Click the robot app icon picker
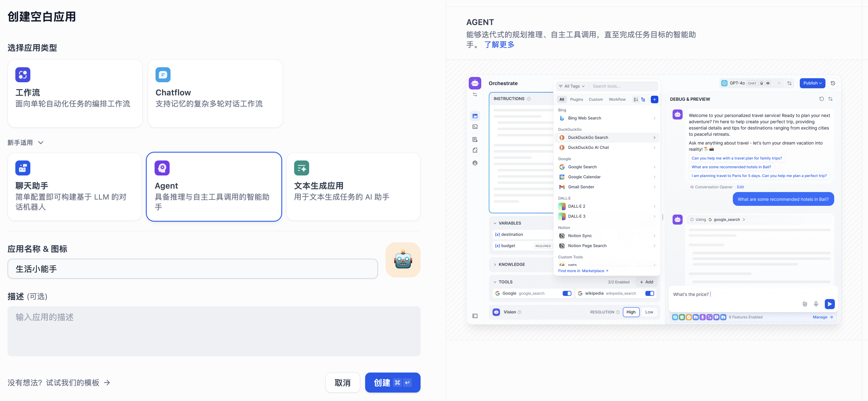 click(x=403, y=260)
